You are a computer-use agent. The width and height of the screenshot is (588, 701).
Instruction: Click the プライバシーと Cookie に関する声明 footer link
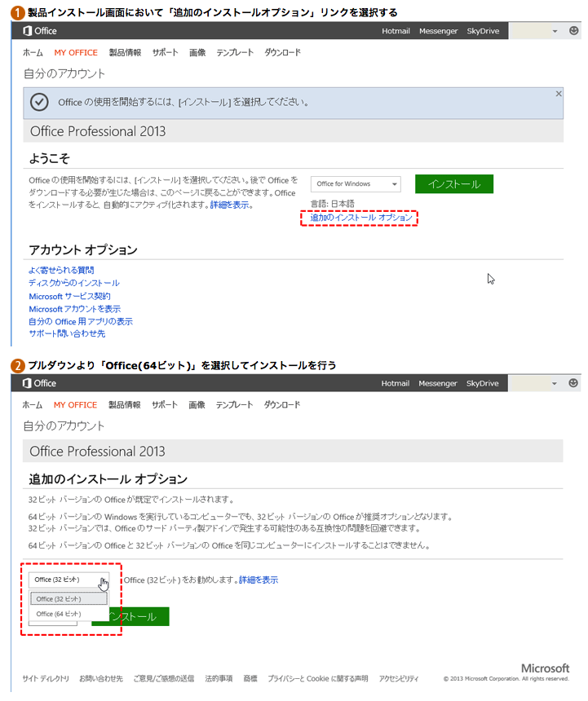[x=318, y=679]
